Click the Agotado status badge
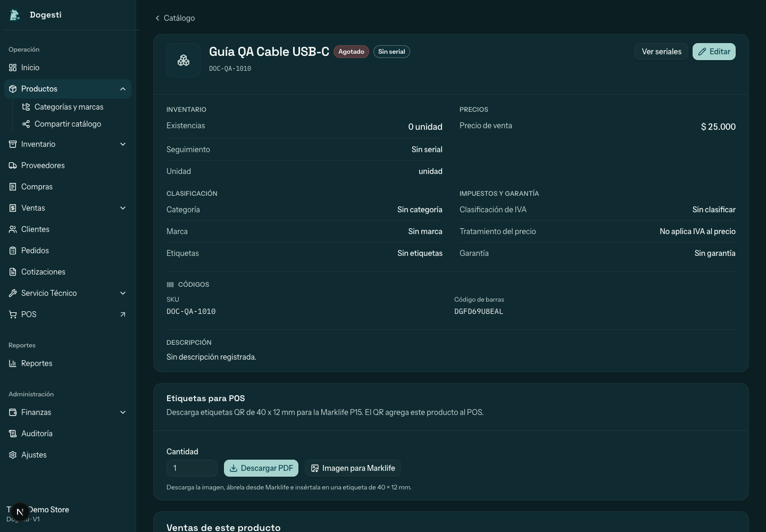The height and width of the screenshot is (532, 766). [351, 52]
